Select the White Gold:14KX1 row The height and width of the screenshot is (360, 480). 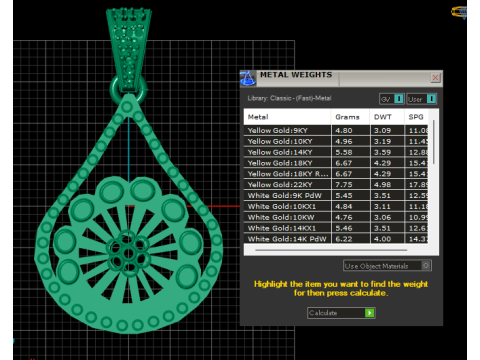pos(336,228)
